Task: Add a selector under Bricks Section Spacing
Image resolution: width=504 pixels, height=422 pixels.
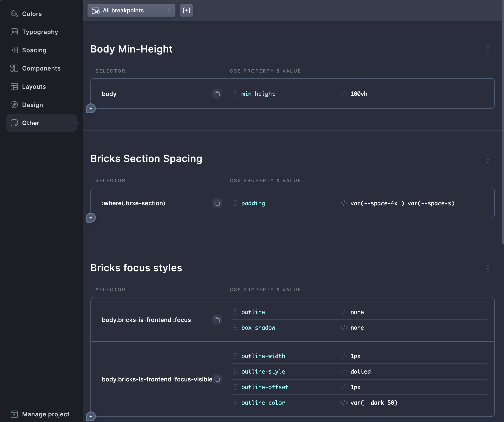Action: 91,218
